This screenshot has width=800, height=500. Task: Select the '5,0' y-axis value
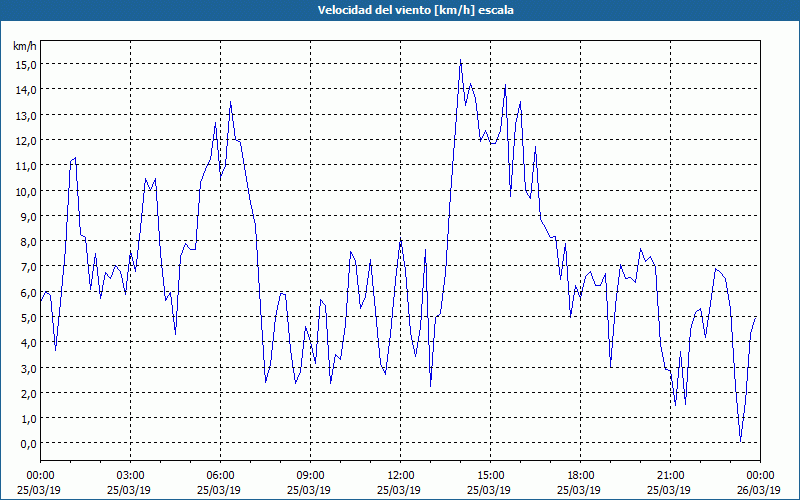(x=30, y=318)
